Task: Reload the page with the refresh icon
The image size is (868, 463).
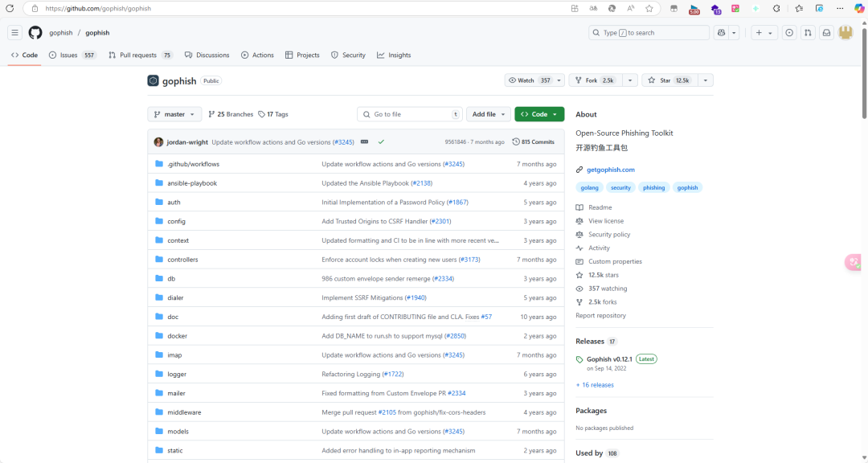Action: pyautogui.click(x=10, y=8)
